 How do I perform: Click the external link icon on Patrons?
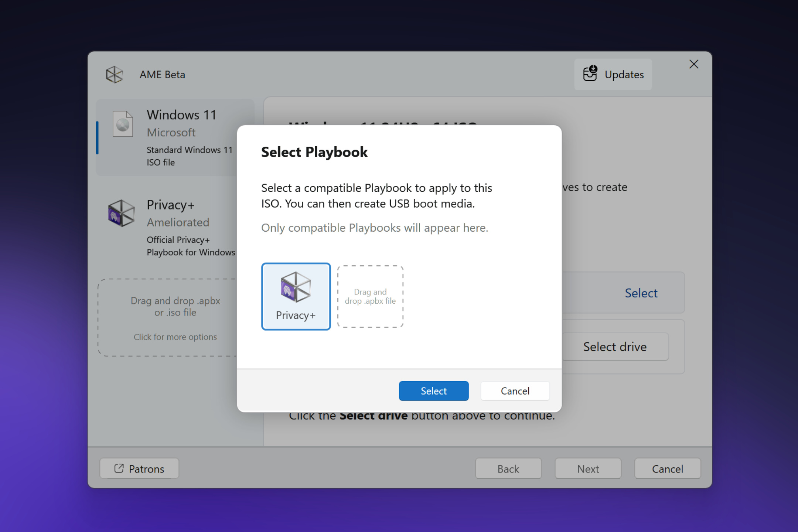(119, 468)
